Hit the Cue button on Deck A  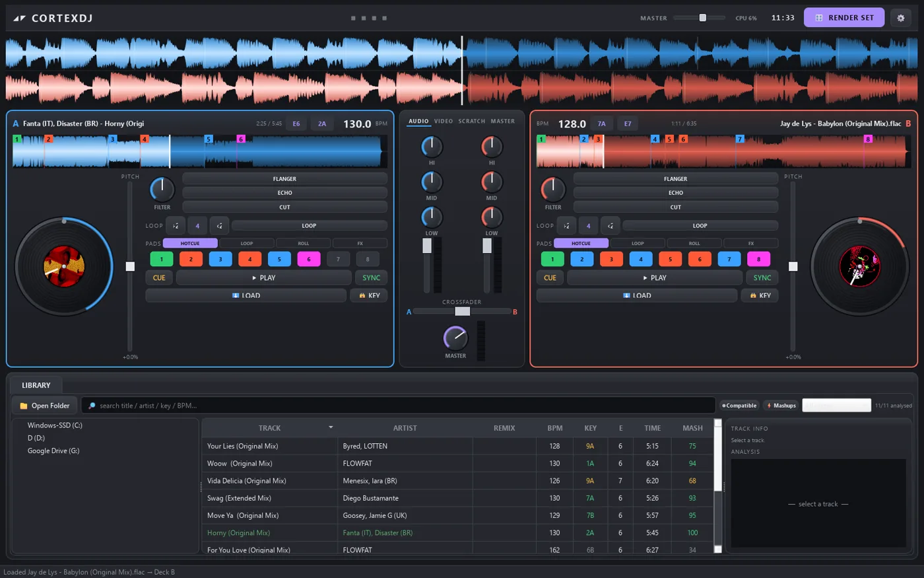[159, 277]
